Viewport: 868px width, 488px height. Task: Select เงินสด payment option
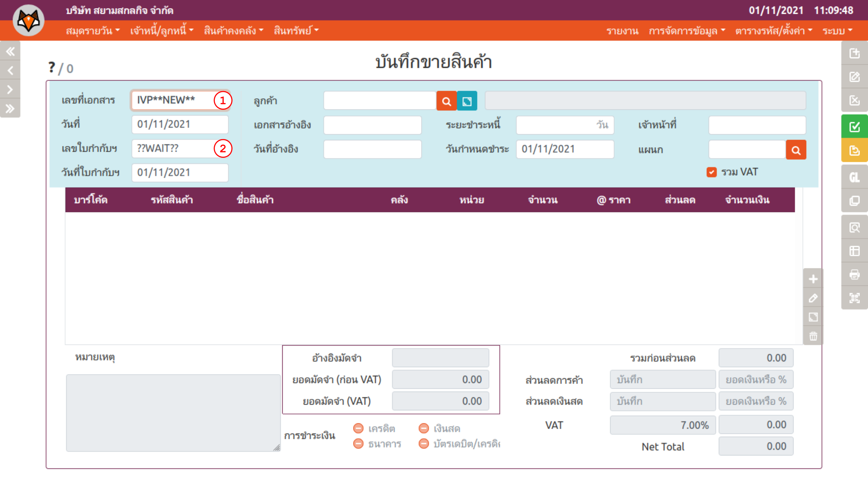(x=424, y=428)
